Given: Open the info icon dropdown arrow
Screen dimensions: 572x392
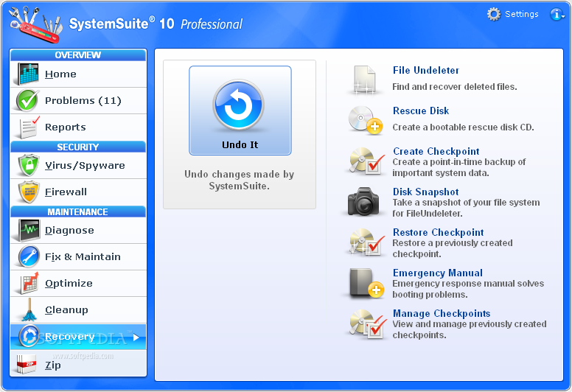Looking at the screenshot, I should (563, 17).
